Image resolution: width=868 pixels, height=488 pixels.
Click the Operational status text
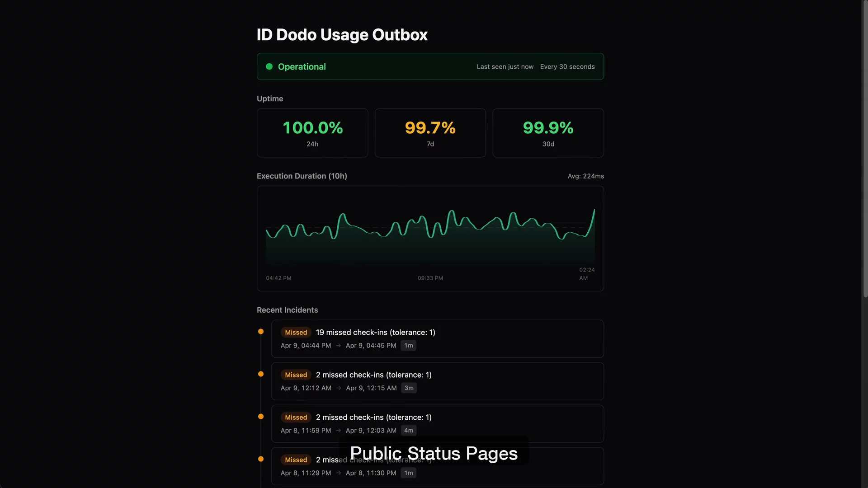click(x=302, y=67)
